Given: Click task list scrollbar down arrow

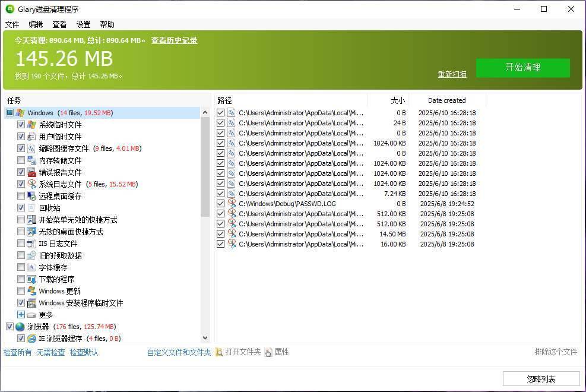Looking at the screenshot, I should pyautogui.click(x=205, y=338).
